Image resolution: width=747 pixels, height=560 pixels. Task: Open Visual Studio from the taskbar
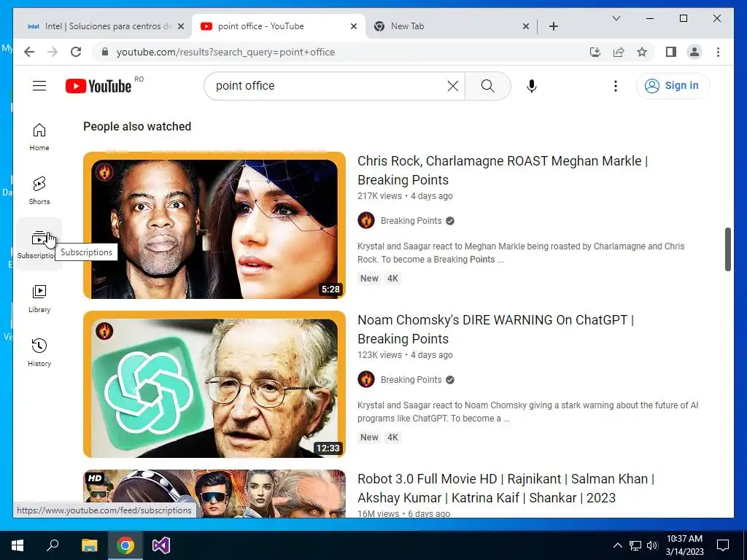161,545
